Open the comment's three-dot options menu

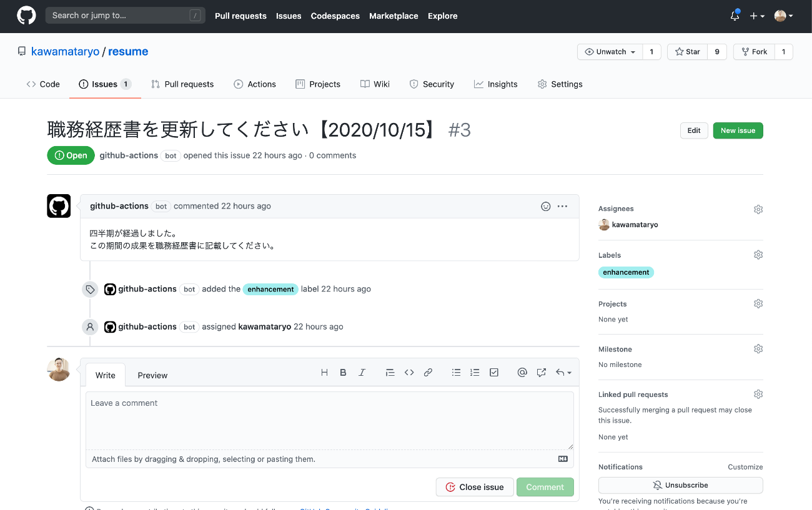(x=562, y=206)
